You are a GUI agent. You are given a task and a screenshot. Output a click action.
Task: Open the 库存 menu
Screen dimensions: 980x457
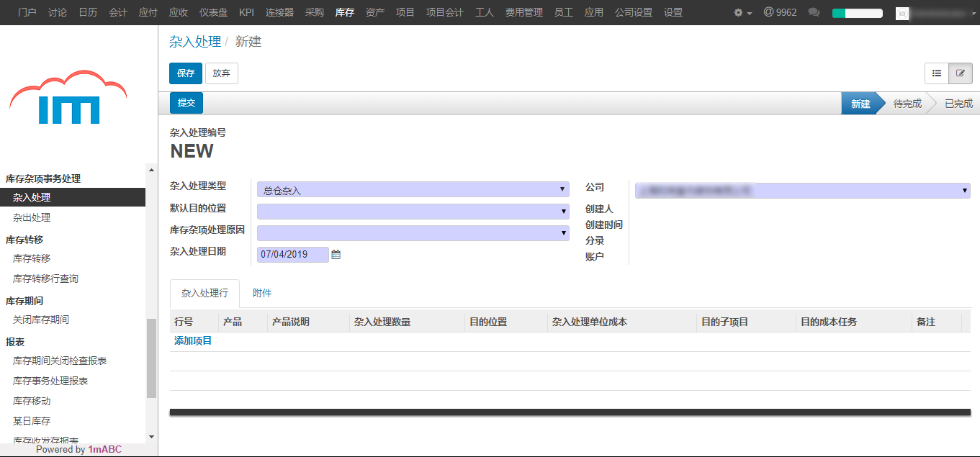click(345, 12)
